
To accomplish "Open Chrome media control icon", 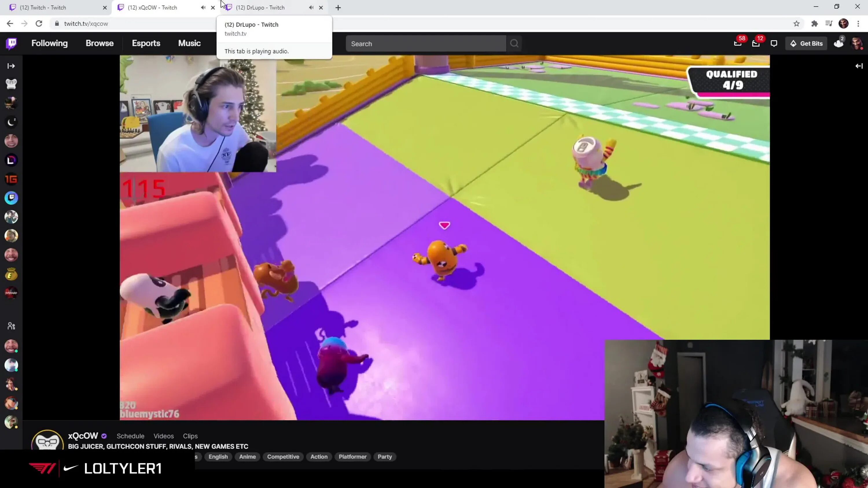I will pyautogui.click(x=829, y=24).
